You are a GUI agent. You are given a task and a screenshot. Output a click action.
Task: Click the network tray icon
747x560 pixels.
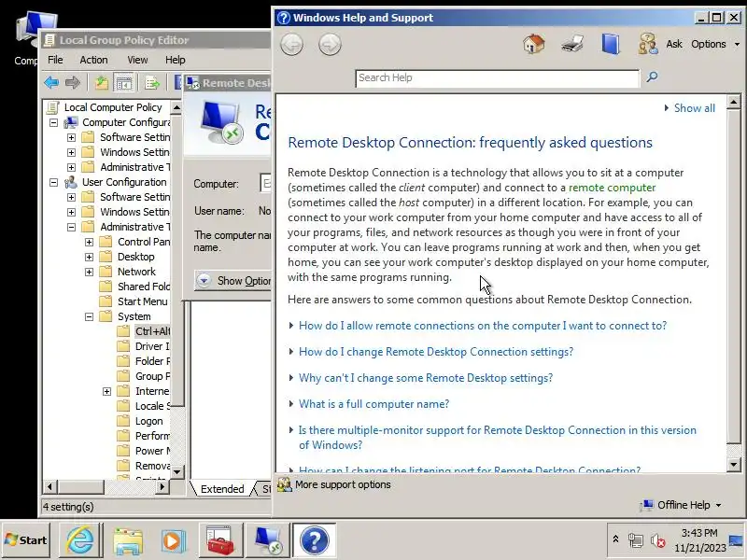tap(636, 540)
